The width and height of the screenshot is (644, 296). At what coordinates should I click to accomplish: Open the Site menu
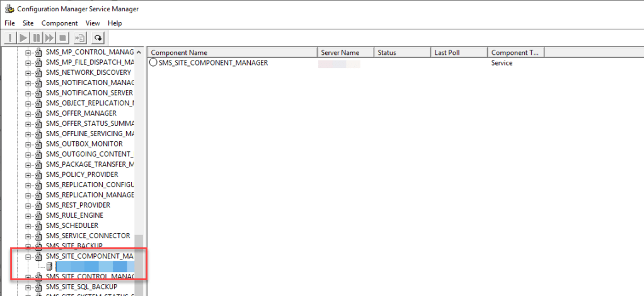28,23
